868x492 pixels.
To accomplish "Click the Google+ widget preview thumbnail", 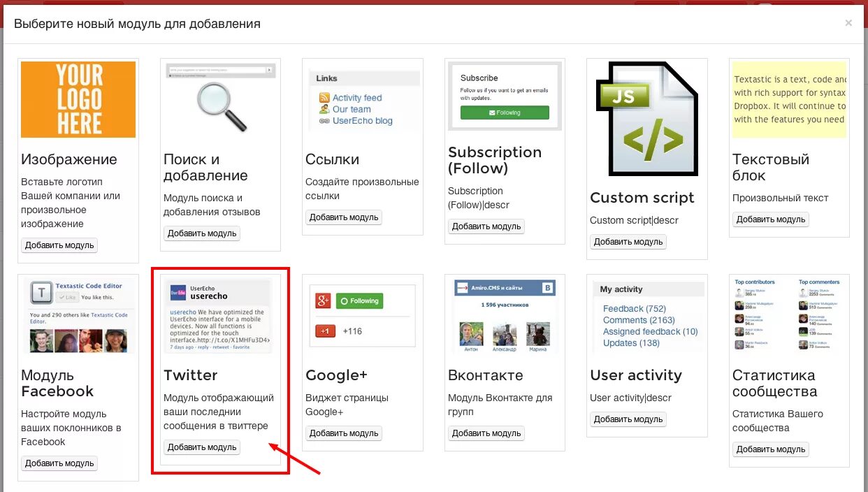I will (x=363, y=315).
